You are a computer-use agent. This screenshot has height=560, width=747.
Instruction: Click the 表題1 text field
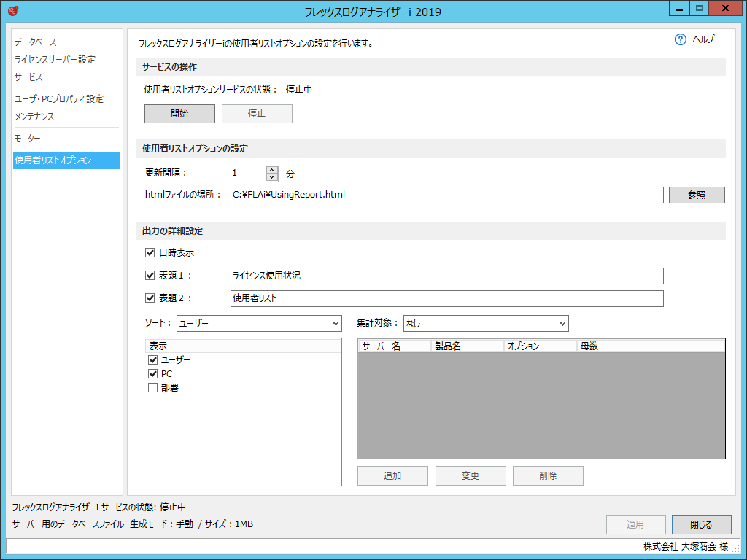447,276
